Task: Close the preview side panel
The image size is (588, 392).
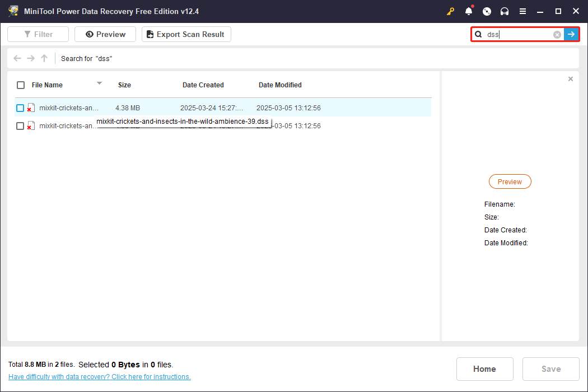Action: tap(571, 79)
